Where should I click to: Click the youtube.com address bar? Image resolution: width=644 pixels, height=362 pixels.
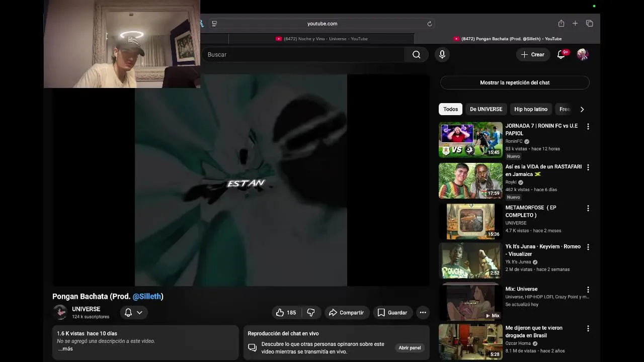(322, 24)
